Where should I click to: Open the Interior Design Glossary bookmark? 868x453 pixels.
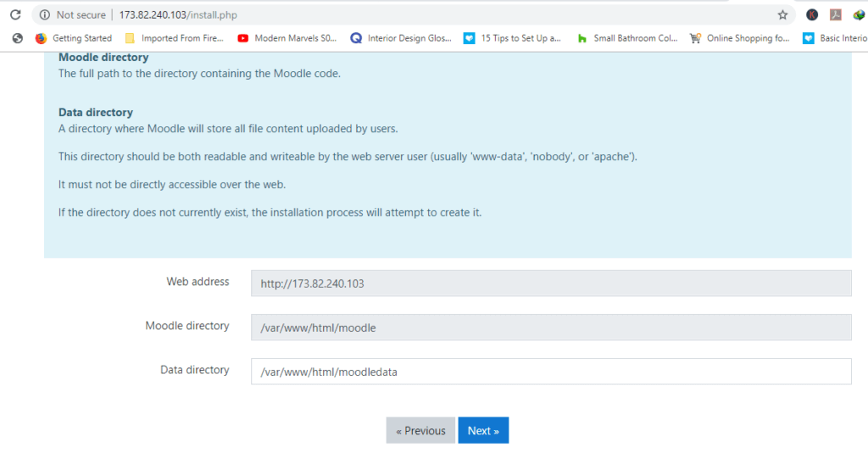[401, 38]
